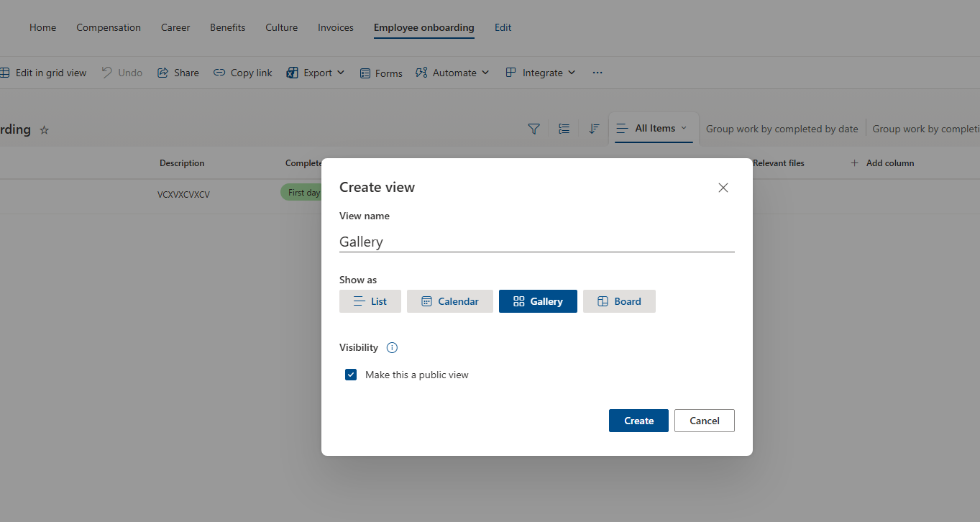Image resolution: width=980 pixels, height=522 pixels.
Task: Close the Create view dialog
Action: coord(723,188)
